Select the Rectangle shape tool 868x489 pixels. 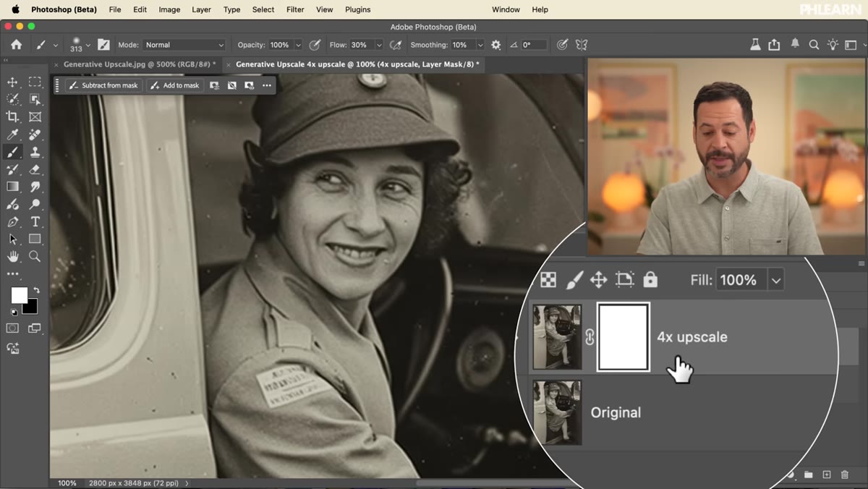click(35, 239)
